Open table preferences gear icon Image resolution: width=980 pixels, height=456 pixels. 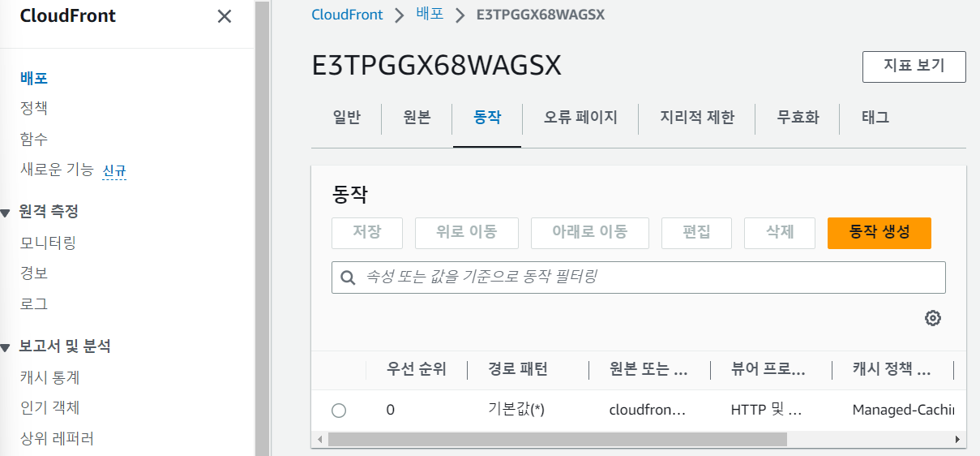[x=933, y=318]
